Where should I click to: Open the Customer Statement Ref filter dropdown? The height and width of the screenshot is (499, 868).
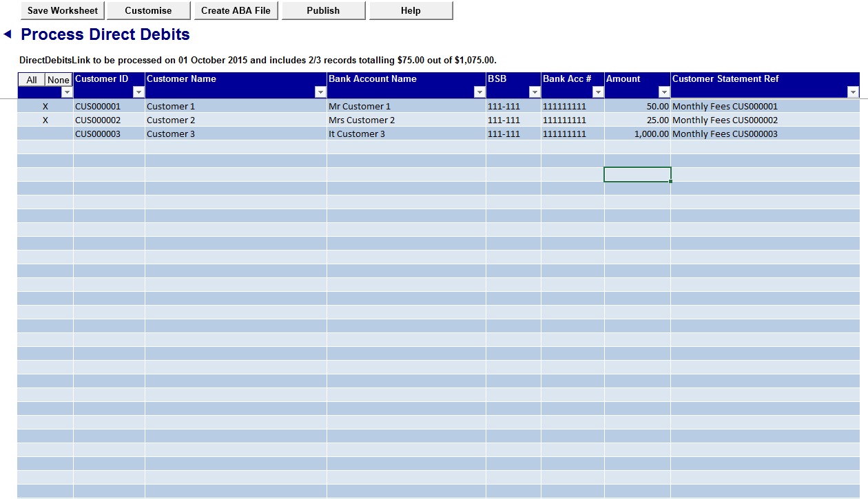point(854,92)
